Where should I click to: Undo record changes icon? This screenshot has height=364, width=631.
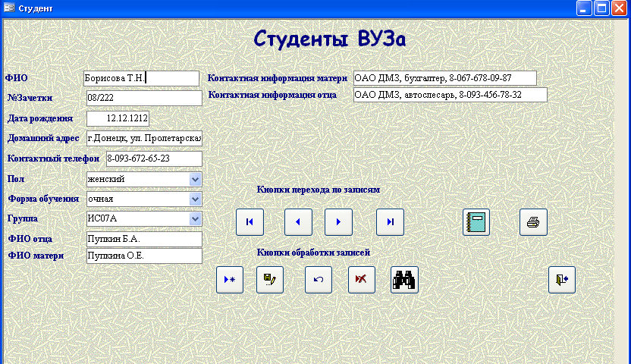click(x=319, y=280)
